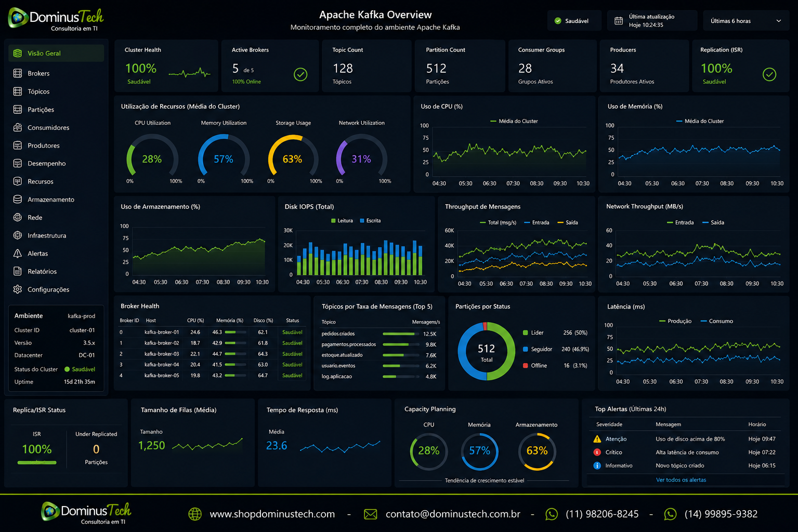The image size is (798, 532).
Task: Click the Active Brokers checkmark circle icon
Action: click(300, 74)
